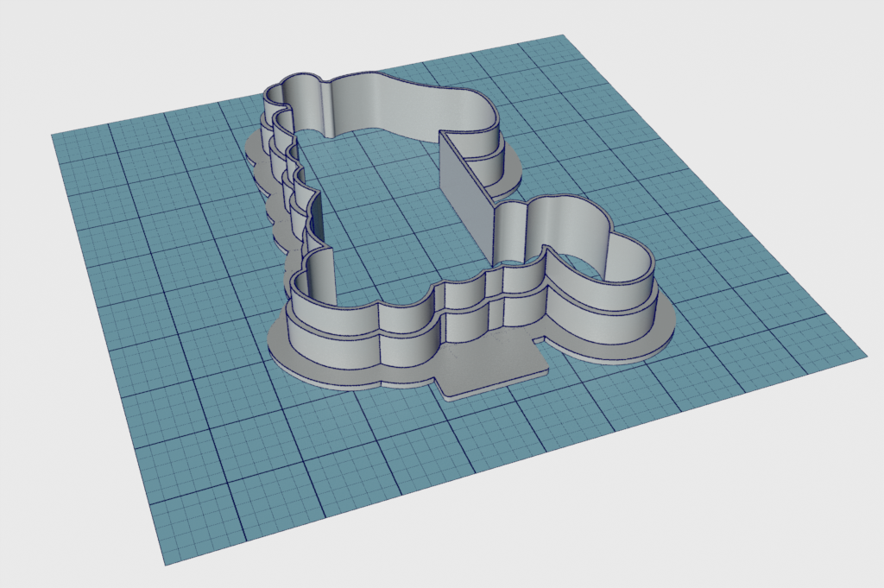Image resolution: width=884 pixels, height=588 pixels.
Task: Click the grid plane's top corner
Action: [561, 36]
